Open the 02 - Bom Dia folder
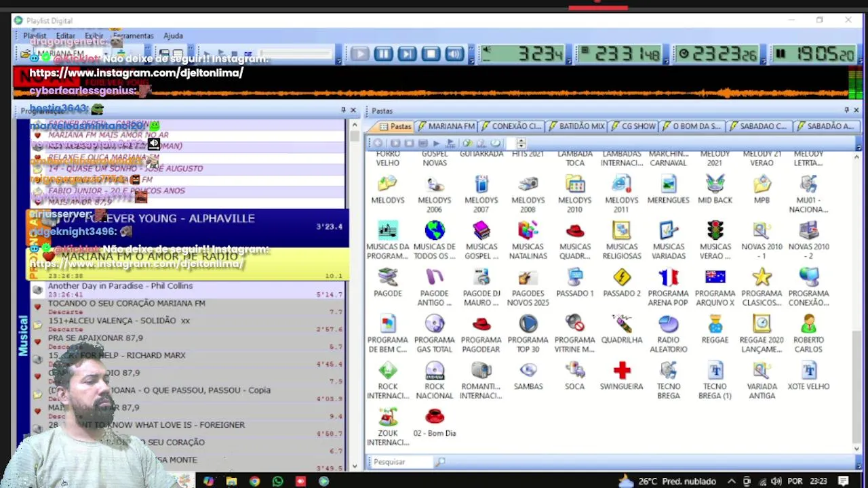 tap(435, 423)
